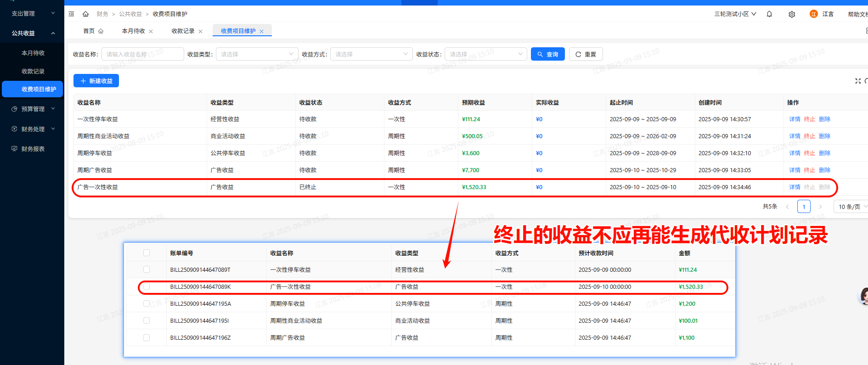Close the 收款记录 tab

pyautogui.click(x=200, y=32)
